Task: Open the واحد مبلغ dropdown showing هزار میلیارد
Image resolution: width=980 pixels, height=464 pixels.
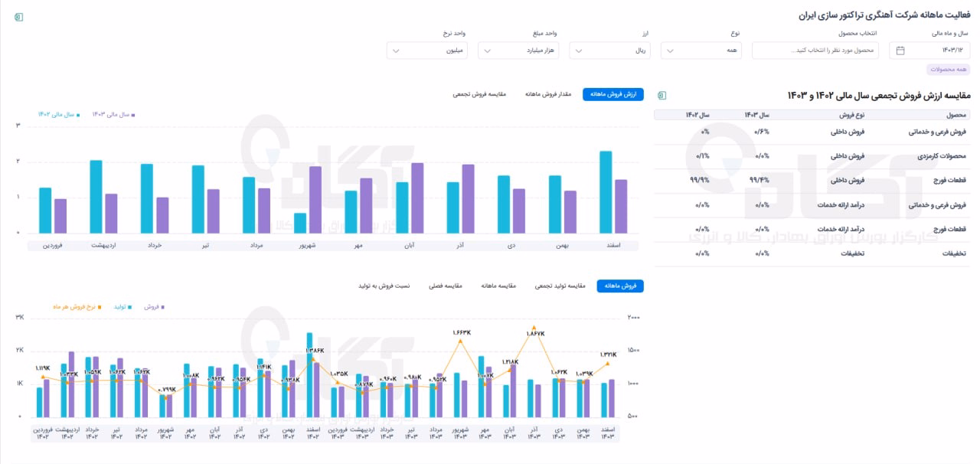Action: (519, 51)
